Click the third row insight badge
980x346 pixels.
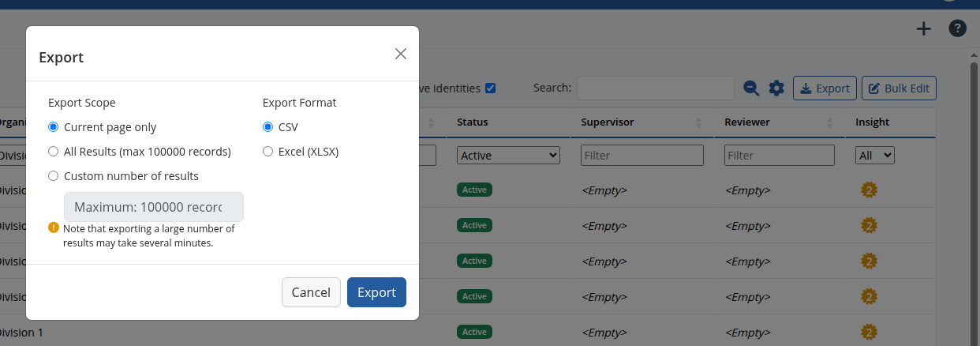870,261
